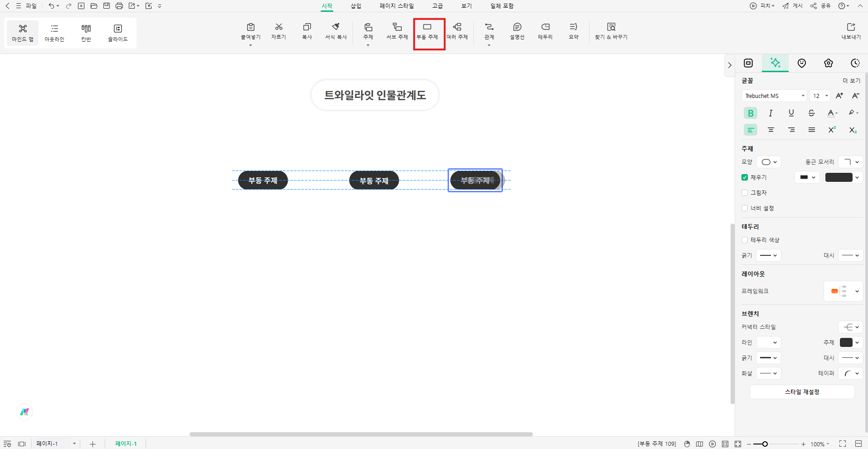The width and height of the screenshot is (868, 449).
Task: Click the 내보내기 export button
Action: 851,31
